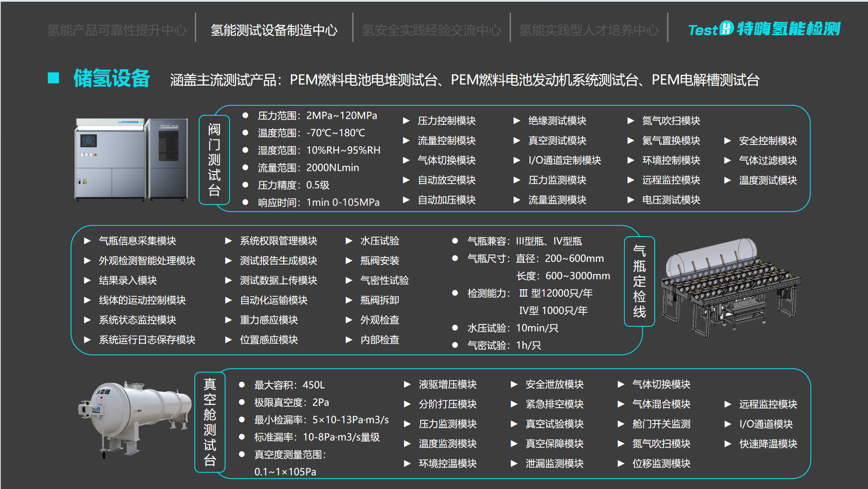Screen dimensions: 868x489
Task: Click the gas cylinder inspection line image
Action: click(x=729, y=287)
